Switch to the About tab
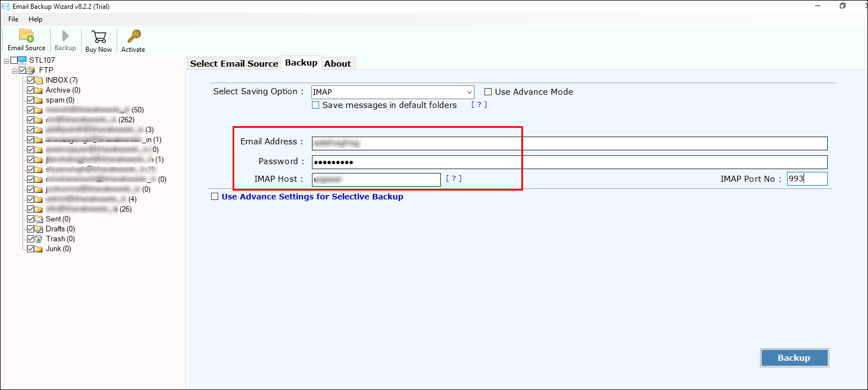The height and width of the screenshot is (390, 868). [x=337, y=63]
